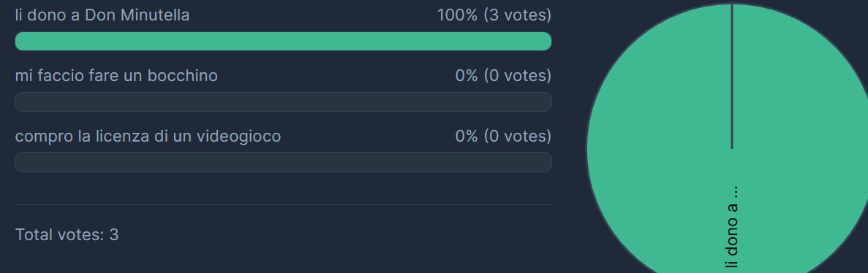Click the horizontal separator above Total votes
The height and width of the screenshot is (273, 868).
(x=283, y=204)
